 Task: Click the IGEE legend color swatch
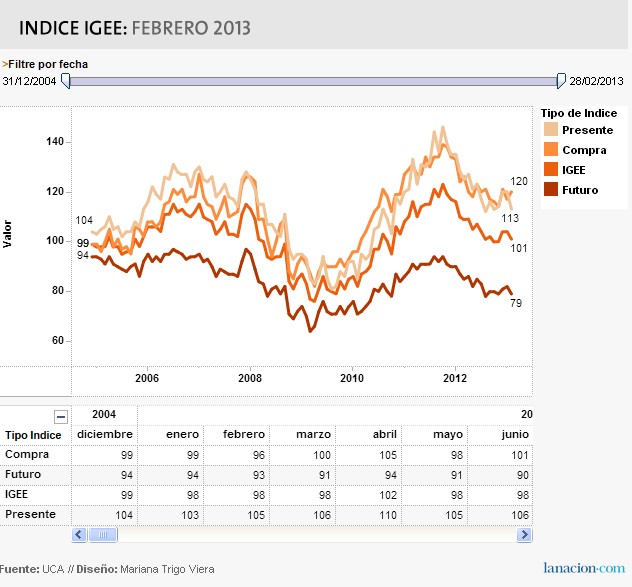click(x=551, y=169)
